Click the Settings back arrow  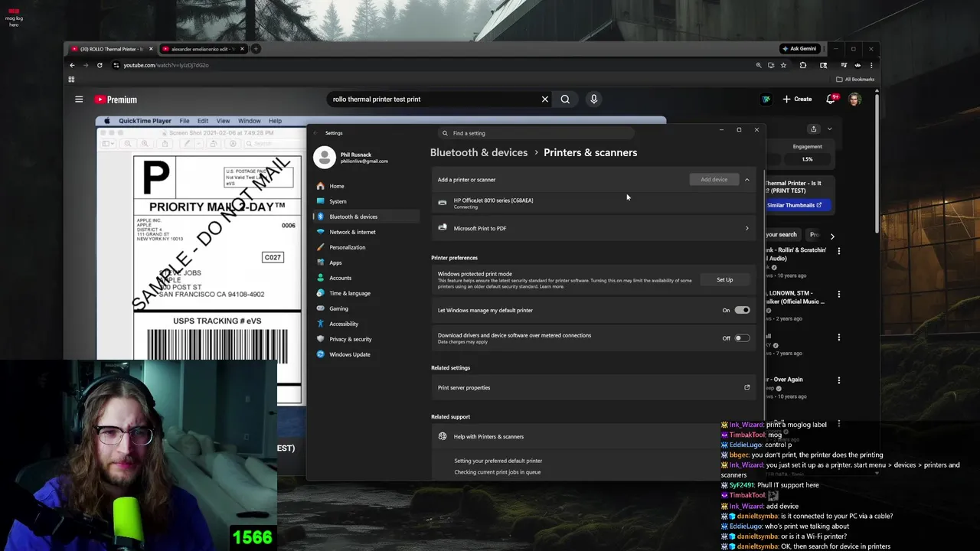[x=315, y=133]
